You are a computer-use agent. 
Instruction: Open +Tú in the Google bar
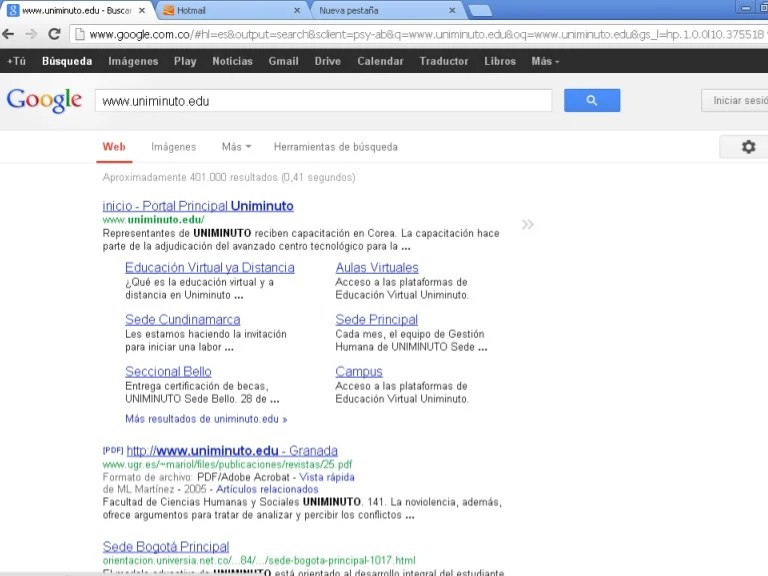16,61
